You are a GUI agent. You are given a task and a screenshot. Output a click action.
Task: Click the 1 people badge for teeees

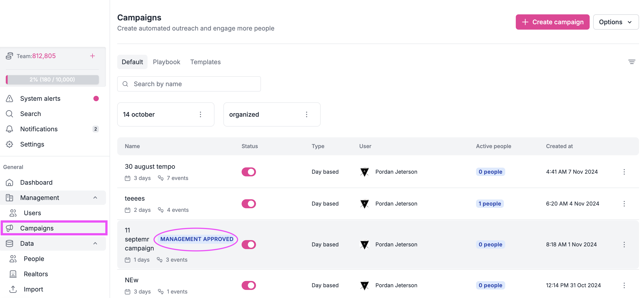[490, 203]
